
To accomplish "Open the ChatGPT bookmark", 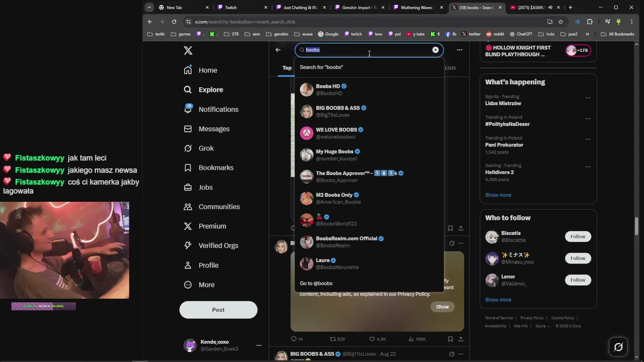I will (x=521, y=34).
